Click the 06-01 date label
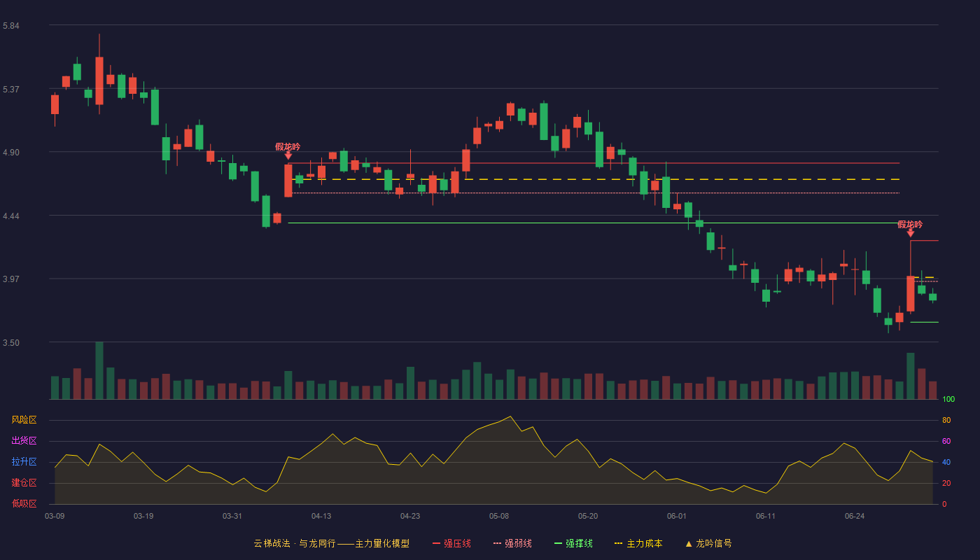Viewport: 980px width, 560px height. [x=677, y=516]
